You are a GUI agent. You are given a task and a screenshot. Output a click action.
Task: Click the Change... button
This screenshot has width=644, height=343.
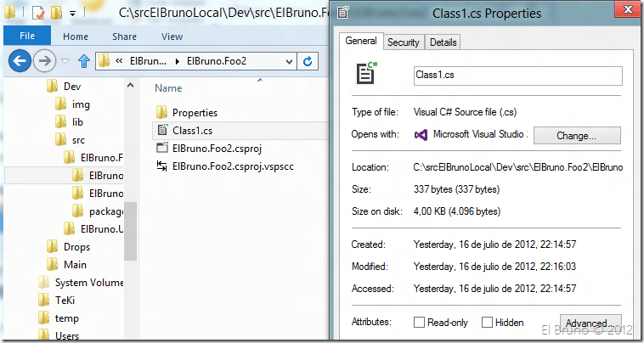point(576,135)
